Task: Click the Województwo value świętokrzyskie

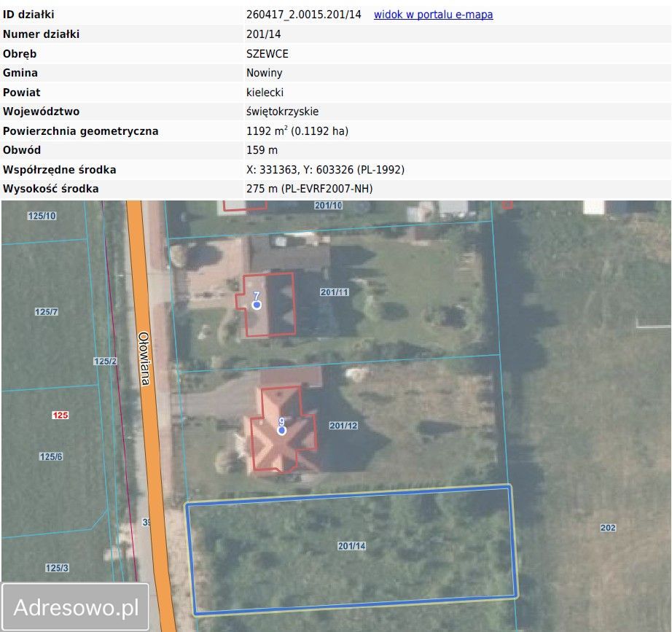Action: coord(282,112)
